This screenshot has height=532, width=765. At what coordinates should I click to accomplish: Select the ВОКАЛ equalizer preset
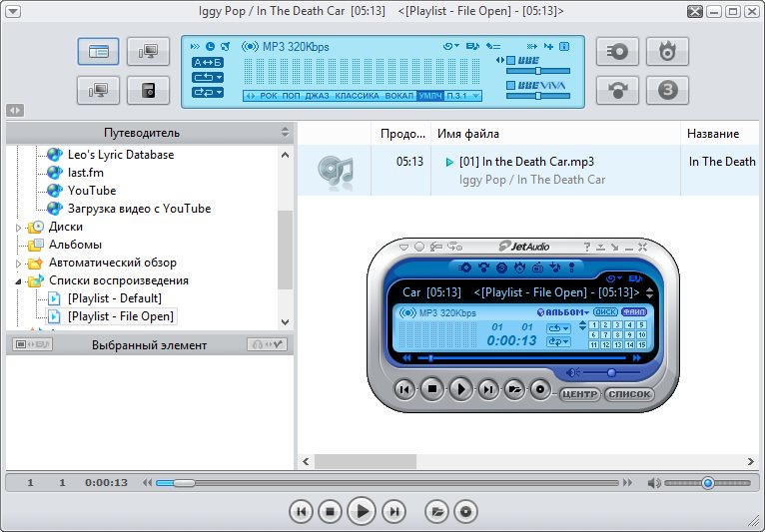399,96
